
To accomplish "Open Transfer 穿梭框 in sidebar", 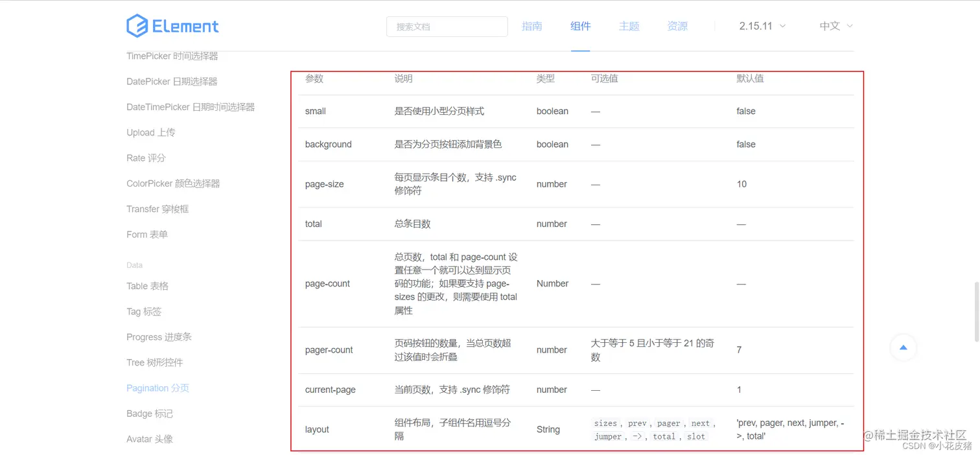I will click(157, 209).
